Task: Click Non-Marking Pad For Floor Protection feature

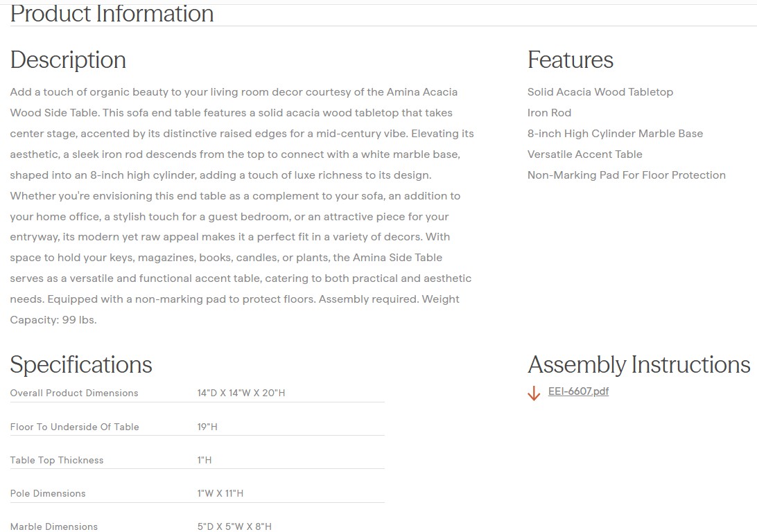Action: pos(626,175)
